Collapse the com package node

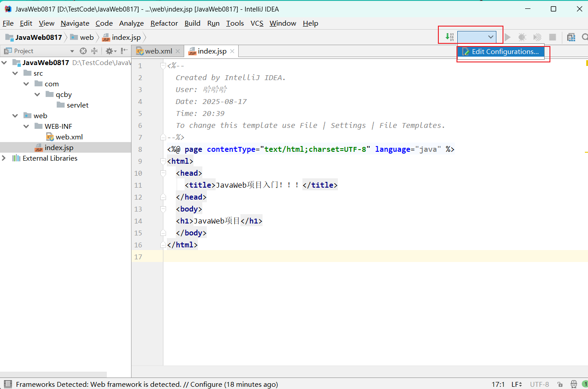tap(27, 84)
